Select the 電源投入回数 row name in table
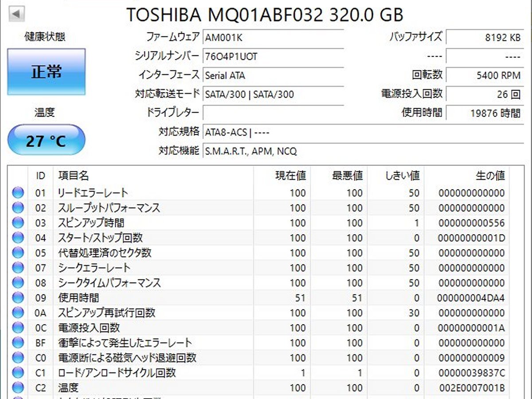Viewport: 532px width, 399px height. [x=89, y=328]
